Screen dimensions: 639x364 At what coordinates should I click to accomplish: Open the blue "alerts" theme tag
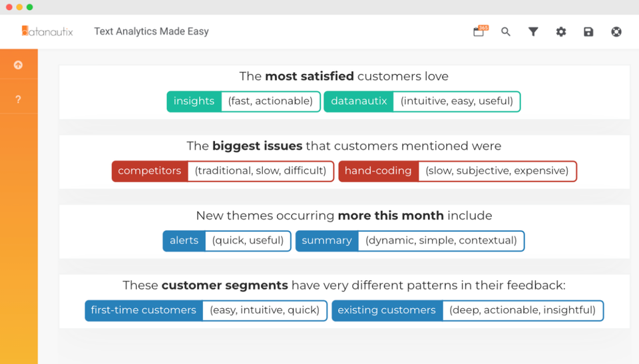tap(184, 241)
